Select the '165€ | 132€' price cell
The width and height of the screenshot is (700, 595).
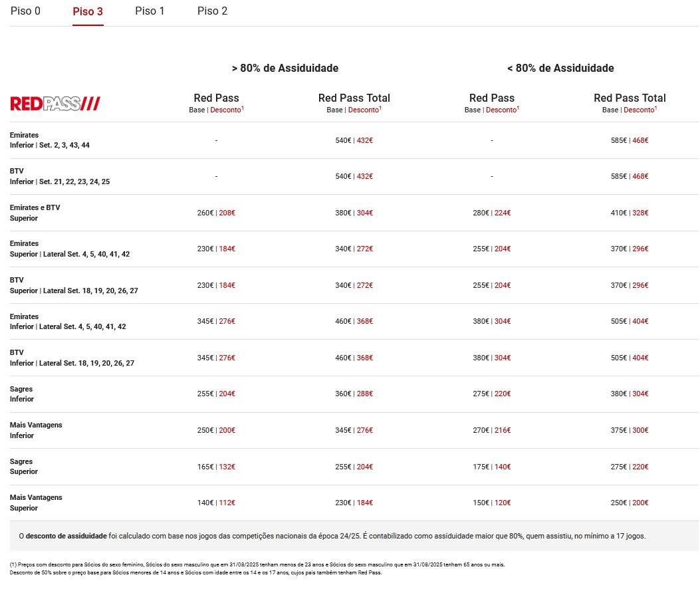[216, 467]
